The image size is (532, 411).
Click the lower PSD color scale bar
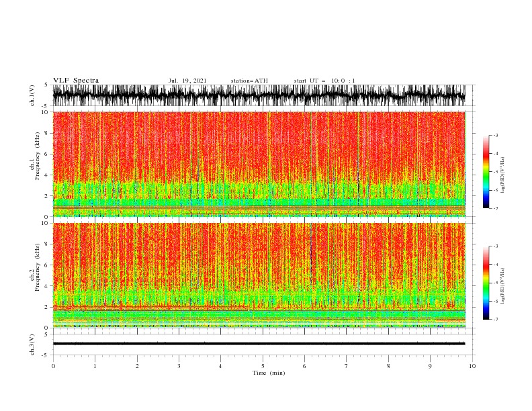pyautogui.click(x=486, y=283)
